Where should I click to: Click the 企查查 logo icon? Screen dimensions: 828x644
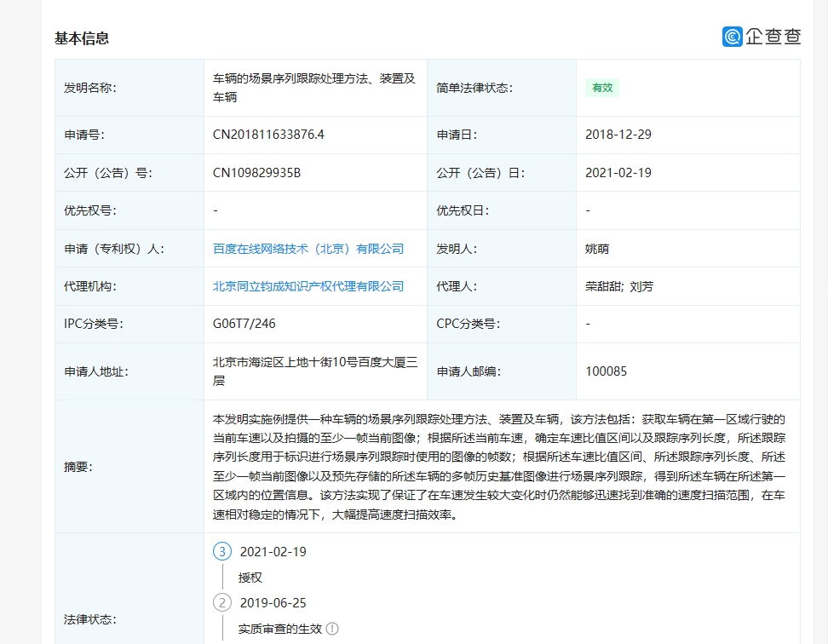point(733,37)
